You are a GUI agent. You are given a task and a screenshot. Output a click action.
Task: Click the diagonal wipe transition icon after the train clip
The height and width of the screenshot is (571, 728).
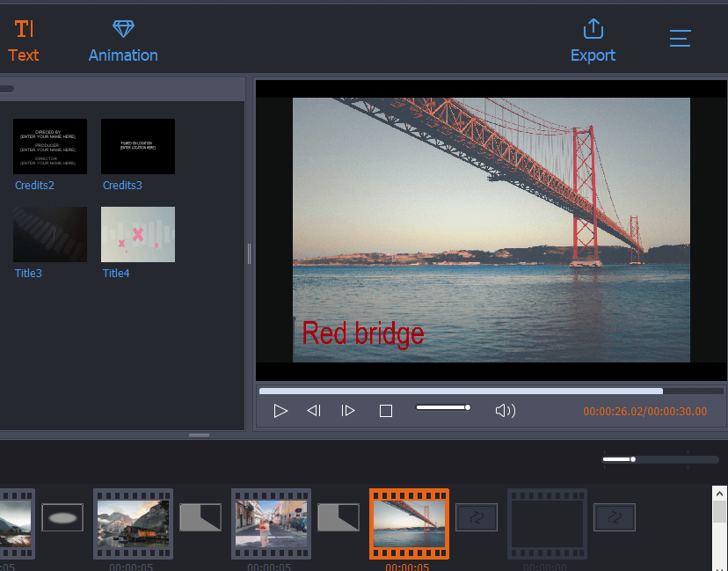pyautogui.click(x=200, y=517)
